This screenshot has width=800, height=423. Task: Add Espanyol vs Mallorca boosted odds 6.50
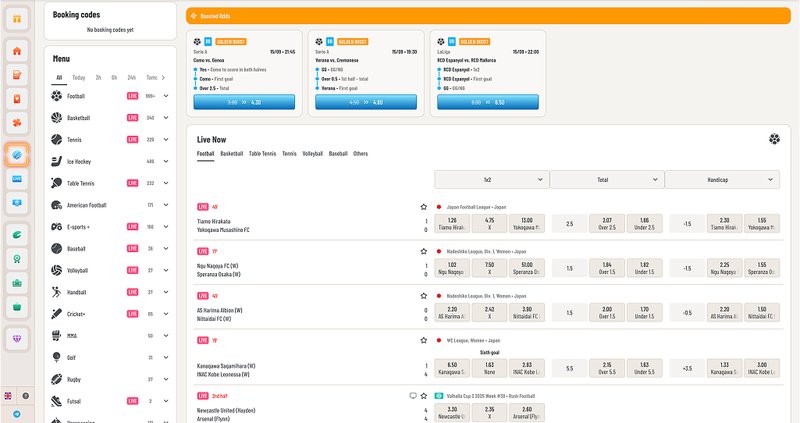[x=488, y=102]
